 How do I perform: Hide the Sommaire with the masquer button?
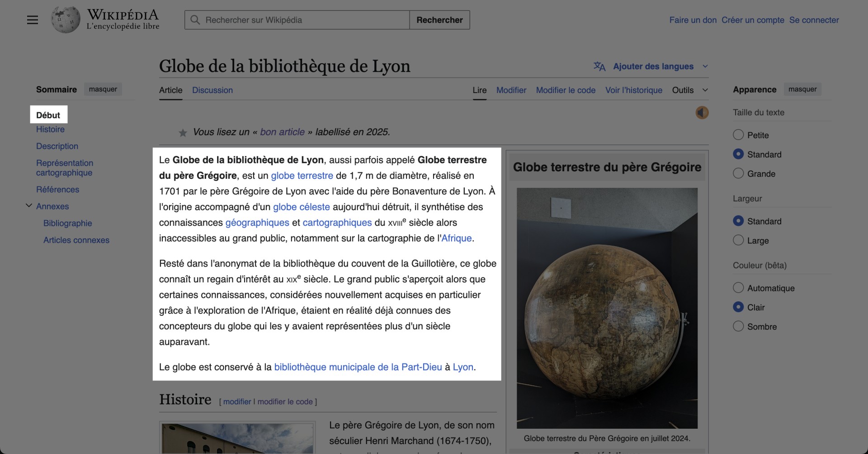pyautogui.click(x=103, y=89)
